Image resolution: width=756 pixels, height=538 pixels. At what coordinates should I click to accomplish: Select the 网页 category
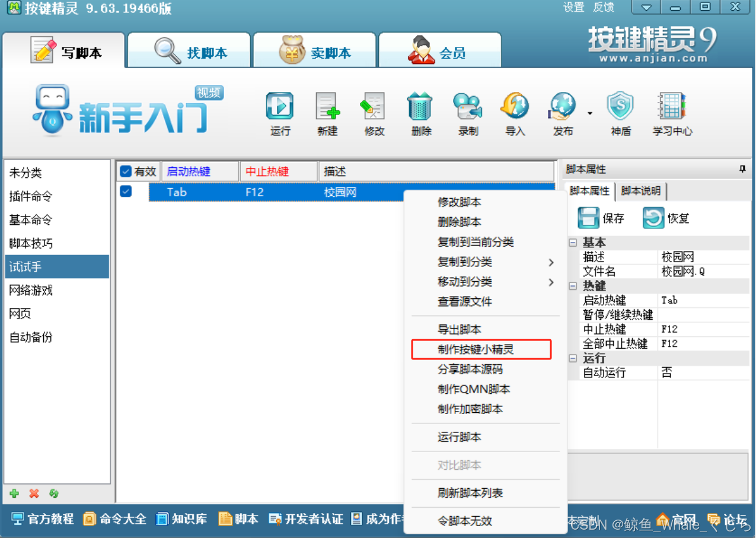point(57,314)
